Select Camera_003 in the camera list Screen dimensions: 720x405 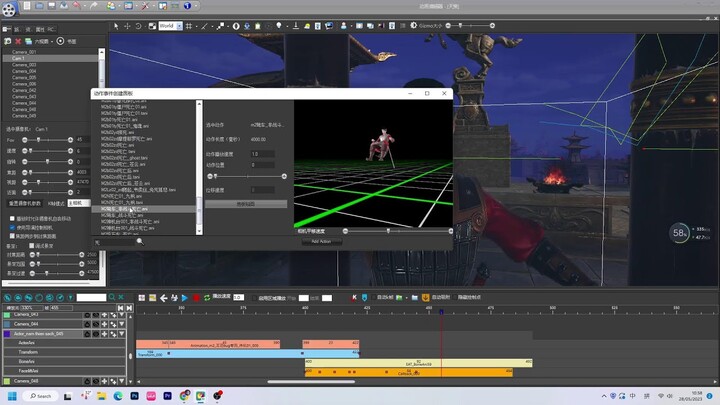click(x=24, y=65)
